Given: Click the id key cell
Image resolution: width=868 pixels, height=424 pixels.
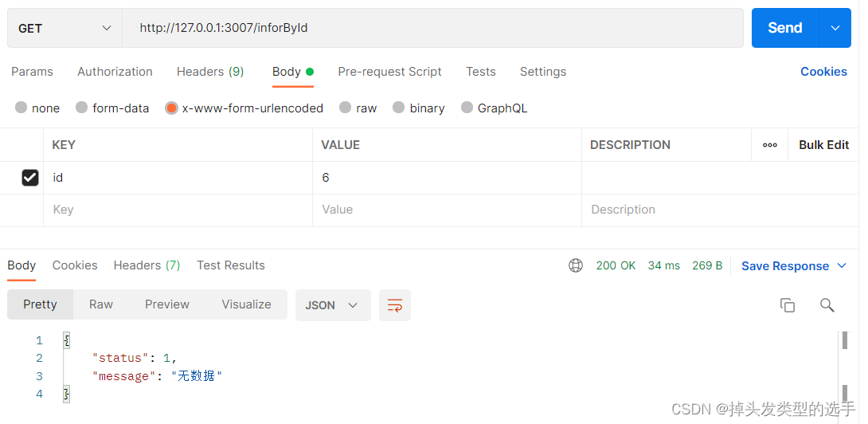Looking at the screenshot, I should [178, 178].
